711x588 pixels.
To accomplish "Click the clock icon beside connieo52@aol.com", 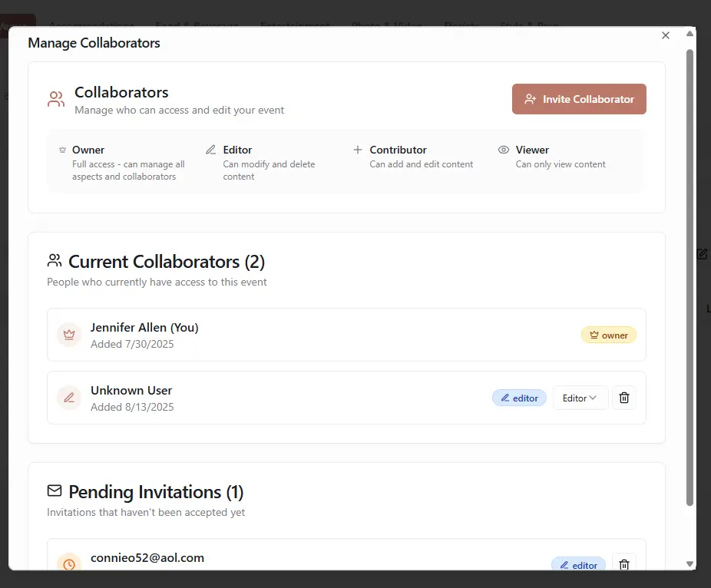I will point(69,565).
